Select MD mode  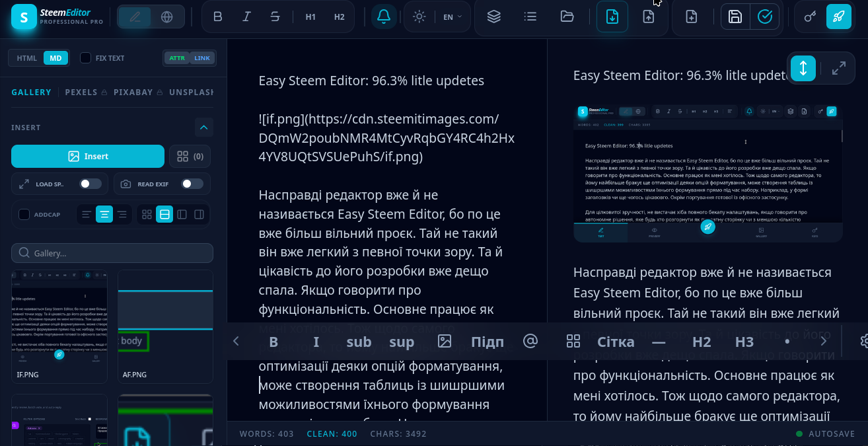tap(55, 58)
